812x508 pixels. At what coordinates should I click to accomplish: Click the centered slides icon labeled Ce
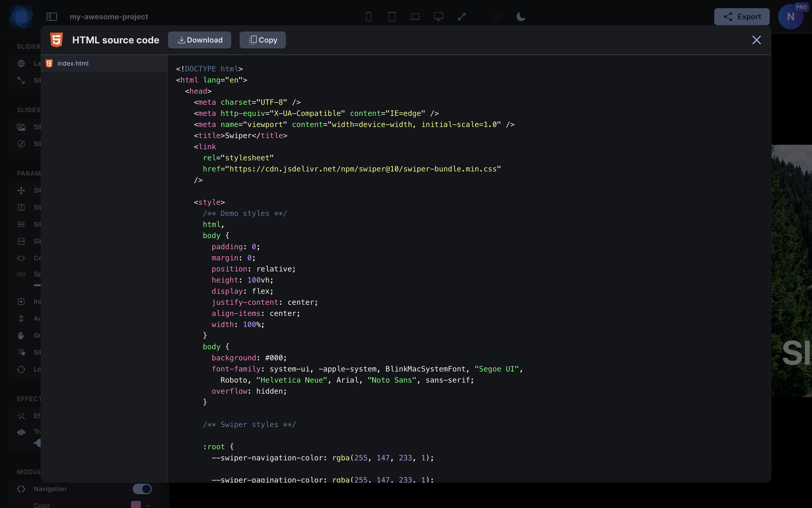tap(21, 258)
